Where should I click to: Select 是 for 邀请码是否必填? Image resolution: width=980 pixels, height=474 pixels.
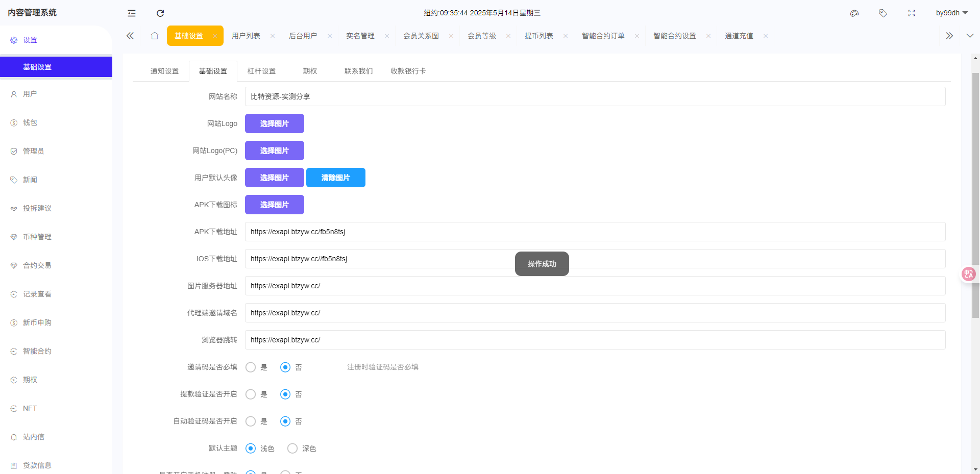click(x=250, y=367)
